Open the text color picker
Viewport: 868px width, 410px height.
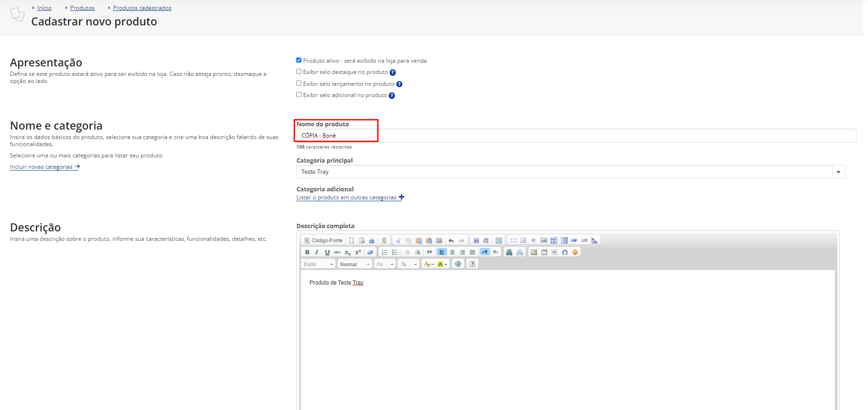coord(429,264)
